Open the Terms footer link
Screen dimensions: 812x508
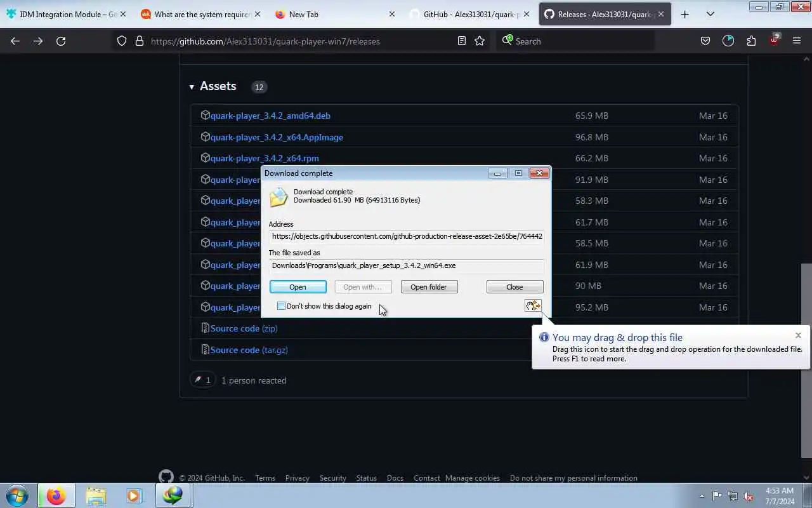[265, 478]
